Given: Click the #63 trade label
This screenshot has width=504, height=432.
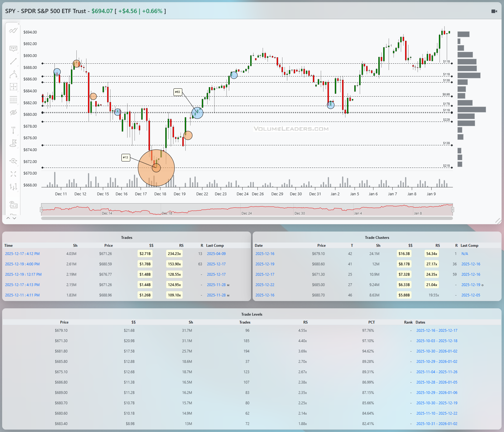Looking at the screenshot, I should point(177,92).
